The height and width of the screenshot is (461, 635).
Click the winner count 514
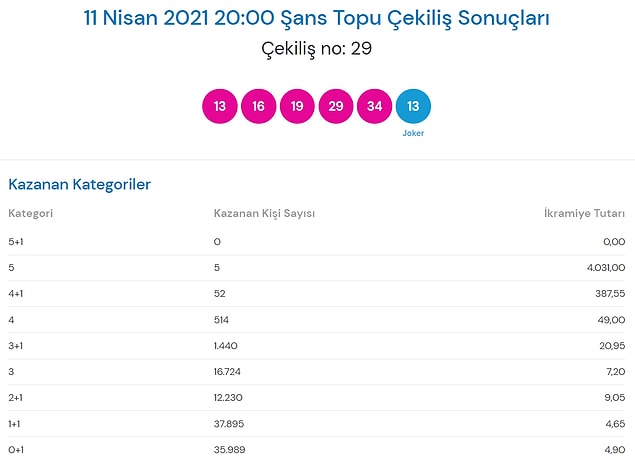pyautogui.click(x=221, y=320)
